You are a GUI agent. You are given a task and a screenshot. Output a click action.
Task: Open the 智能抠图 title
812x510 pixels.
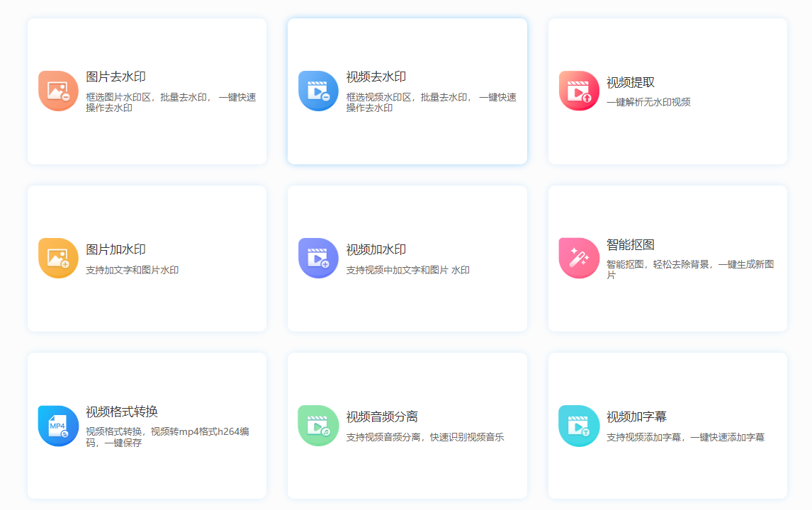(631, 244)
